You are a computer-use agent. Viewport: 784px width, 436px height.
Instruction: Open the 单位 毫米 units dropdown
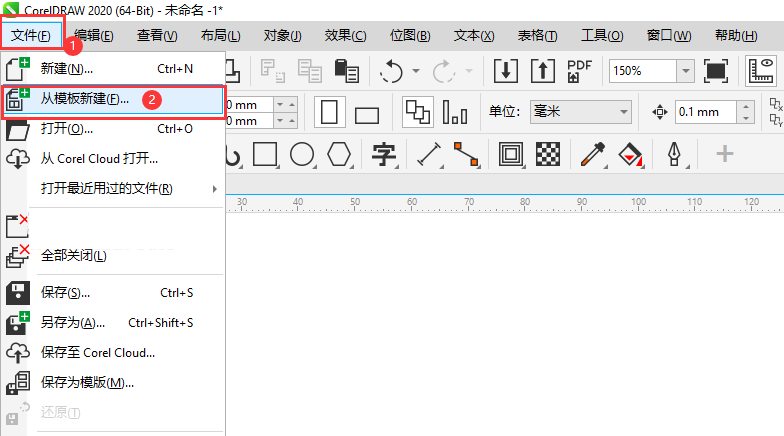(x=581, y=112)
